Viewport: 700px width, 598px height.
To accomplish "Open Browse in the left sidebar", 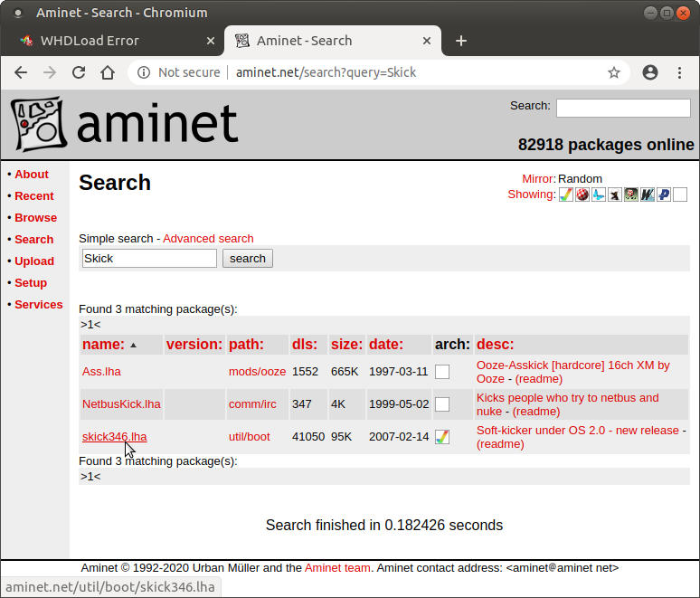I will (35, 218).
